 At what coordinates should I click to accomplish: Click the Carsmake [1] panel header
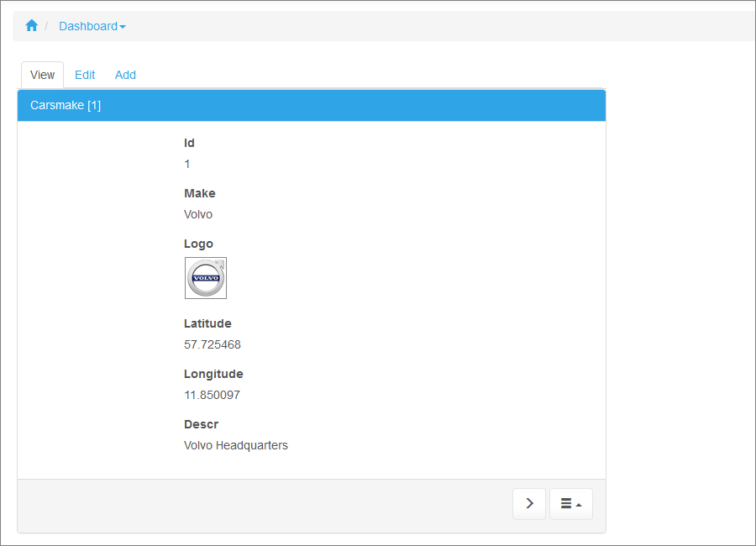click(66, 105)
